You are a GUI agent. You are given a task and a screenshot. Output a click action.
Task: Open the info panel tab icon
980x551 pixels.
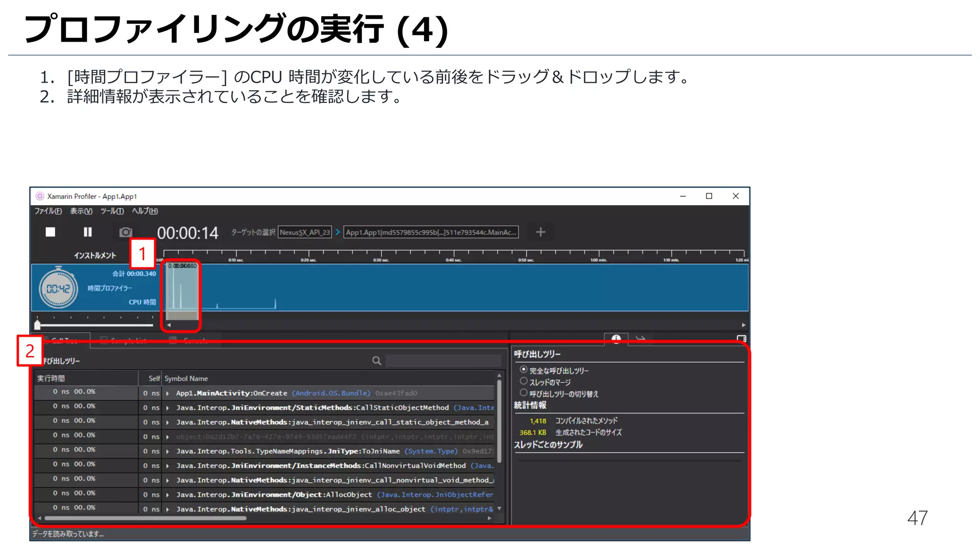[x=616, y=338]
